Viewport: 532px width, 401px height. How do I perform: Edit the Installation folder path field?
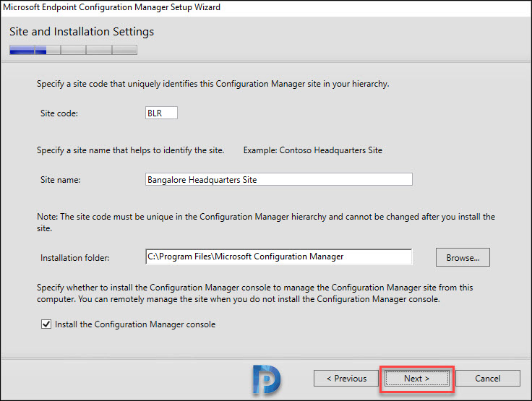pyautogui.click(x=278, y=256)
